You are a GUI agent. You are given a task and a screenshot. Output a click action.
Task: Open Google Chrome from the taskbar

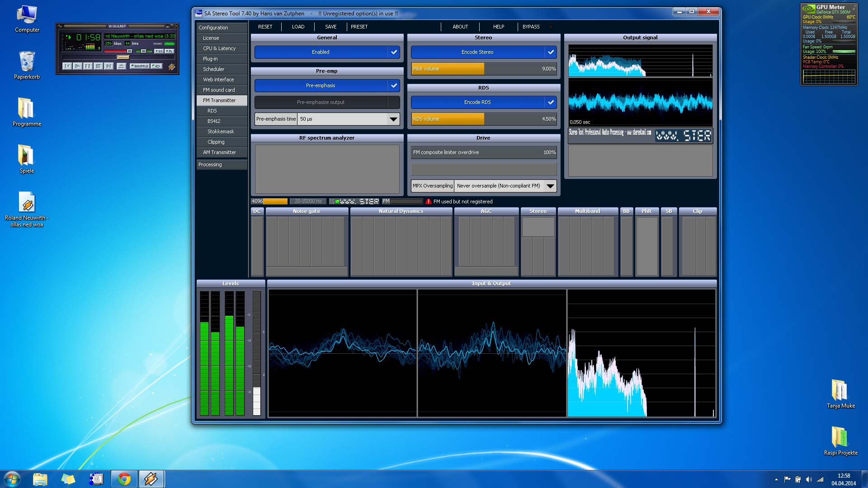point(124,479)
